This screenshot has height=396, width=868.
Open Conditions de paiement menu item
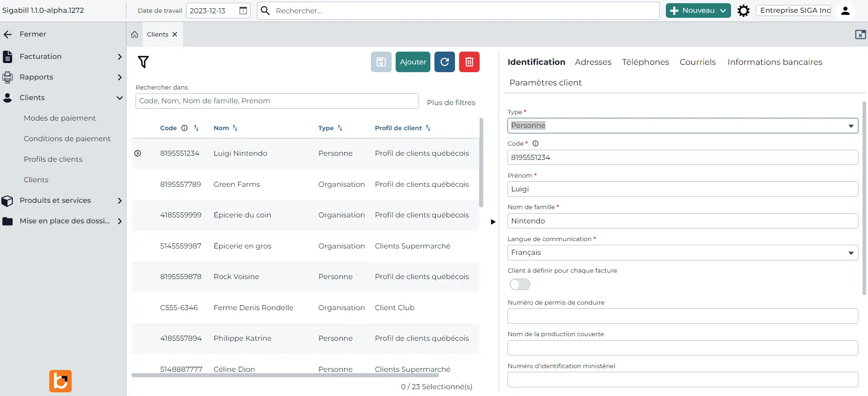coord(67,139)
